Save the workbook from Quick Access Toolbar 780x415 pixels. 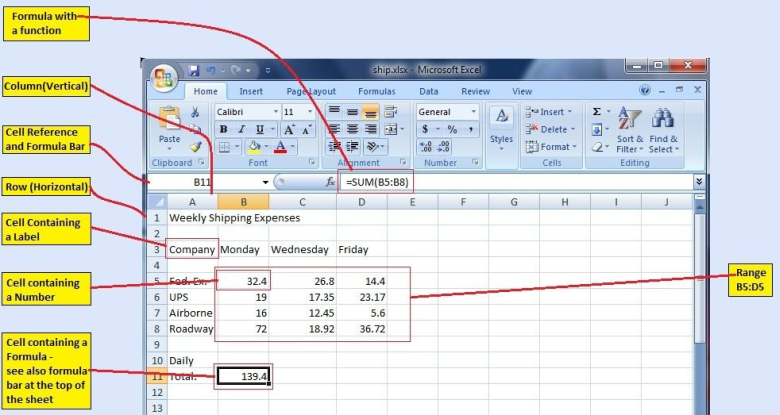(x=194, y=71)
